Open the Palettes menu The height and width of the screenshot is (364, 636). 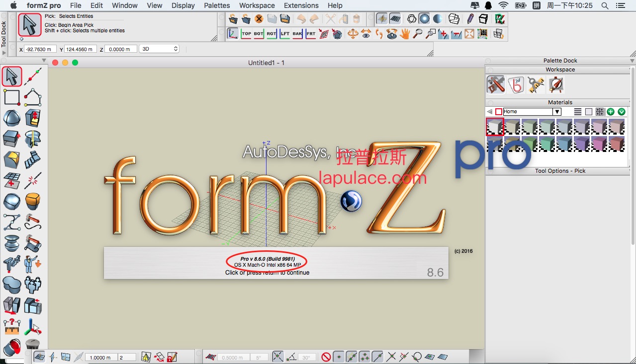click(217, 5)
